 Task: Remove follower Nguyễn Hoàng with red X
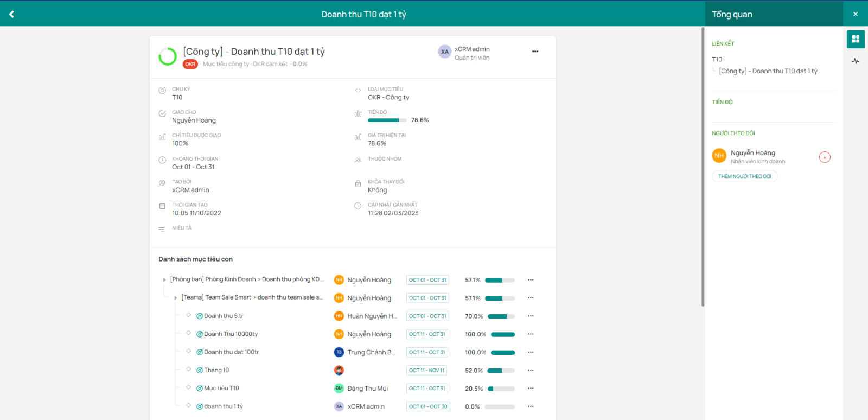pyautogui.click(x=825, y=157)
